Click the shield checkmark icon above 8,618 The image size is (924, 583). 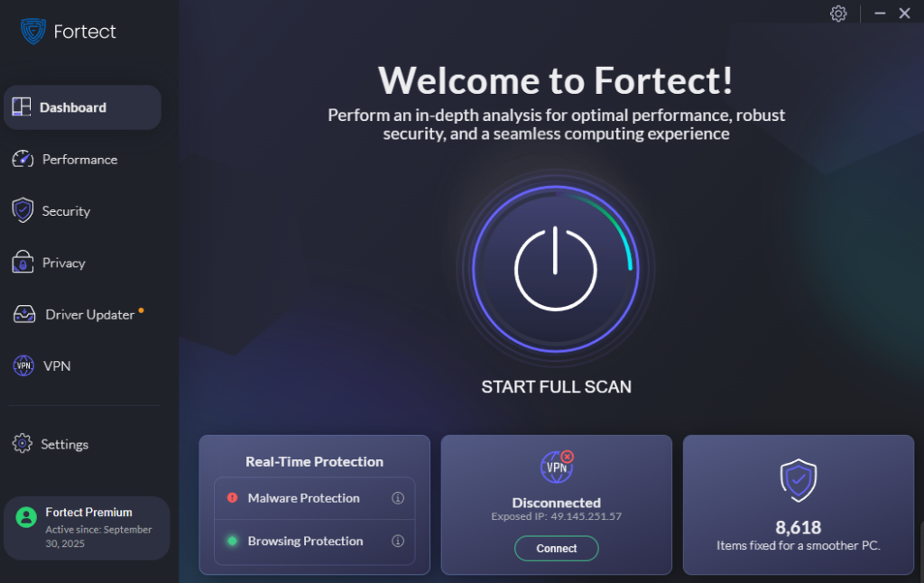[x=799, y=480]
